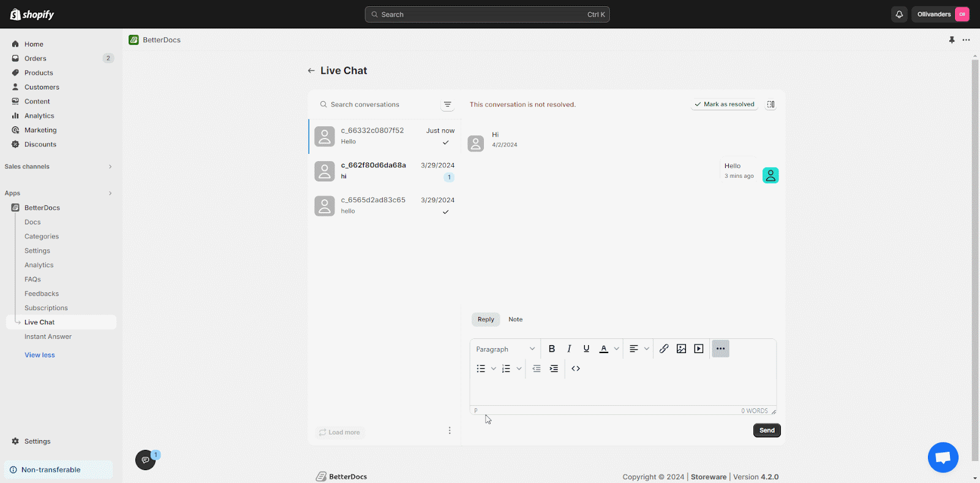The image size is (980, 483).
Task: Click the text alignment icon
Action: [x=634, y=349]
